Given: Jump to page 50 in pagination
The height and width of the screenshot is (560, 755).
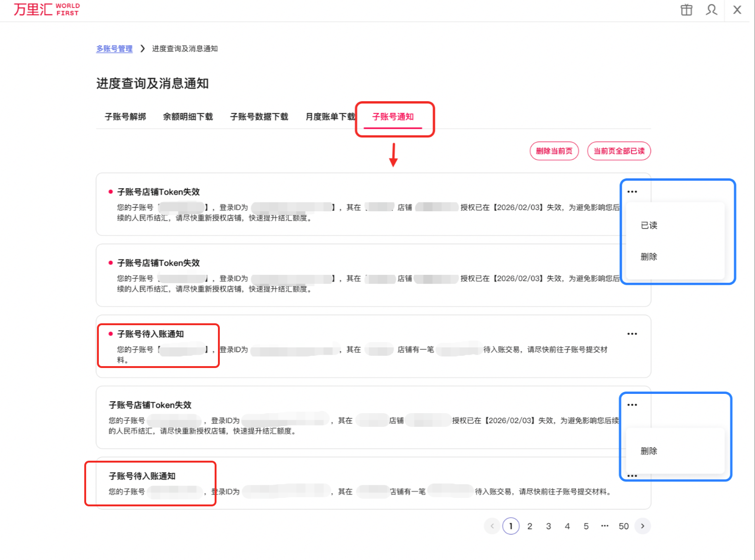Looking at the screenshot, I should pos(624,526).
